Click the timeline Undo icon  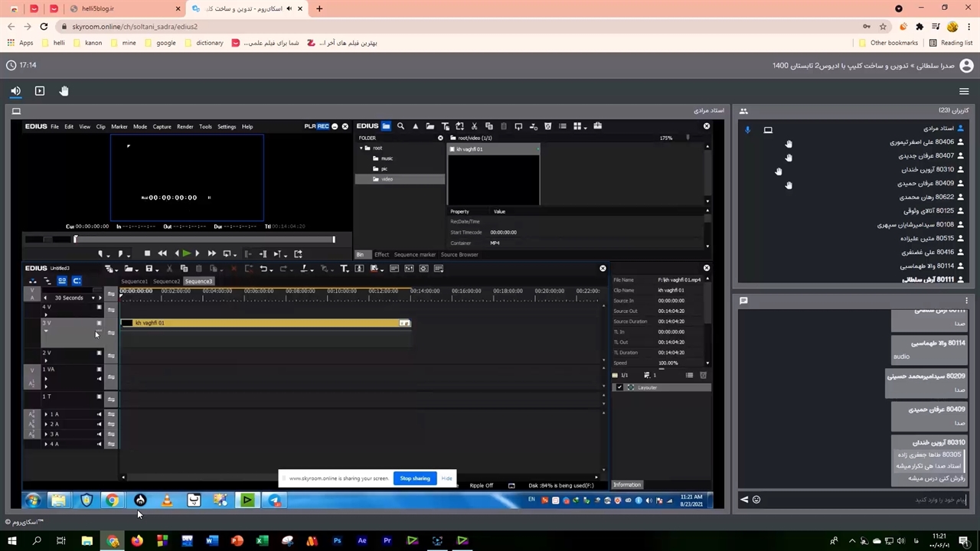click(263, 269)
